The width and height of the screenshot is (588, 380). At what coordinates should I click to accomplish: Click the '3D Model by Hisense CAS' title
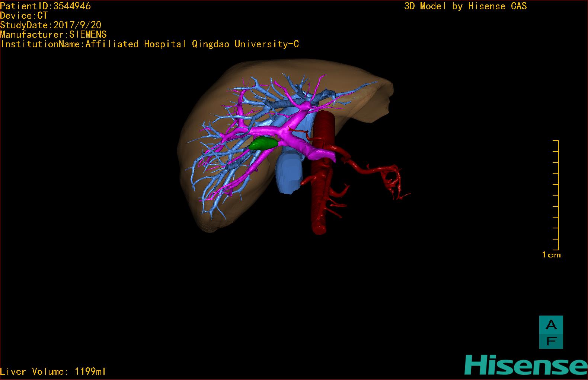point(466,6)
